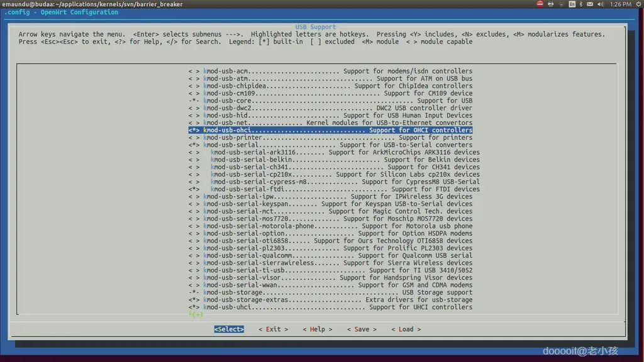Image resolution: width=644 pixels, height=362 pixels.
Task: Open the mail messaging indicator
Action: click(590, 4)
